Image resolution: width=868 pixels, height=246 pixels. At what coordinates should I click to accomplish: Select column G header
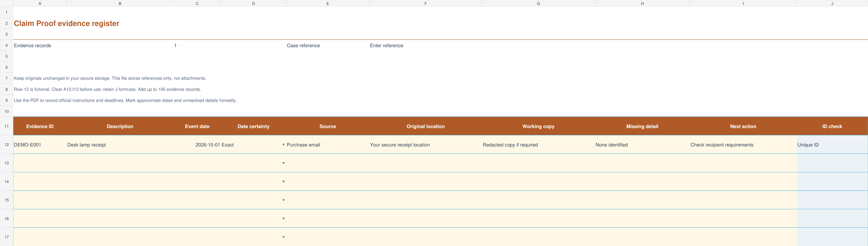538,3
